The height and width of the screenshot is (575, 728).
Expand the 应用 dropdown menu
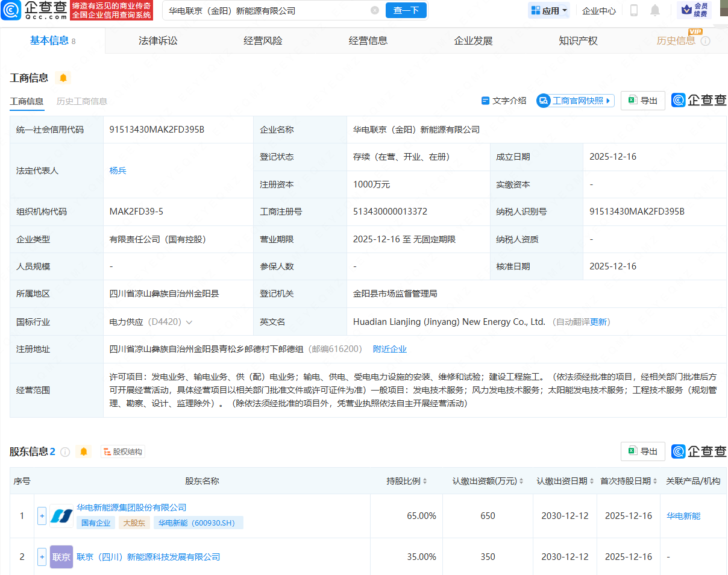tap(549, 10)
